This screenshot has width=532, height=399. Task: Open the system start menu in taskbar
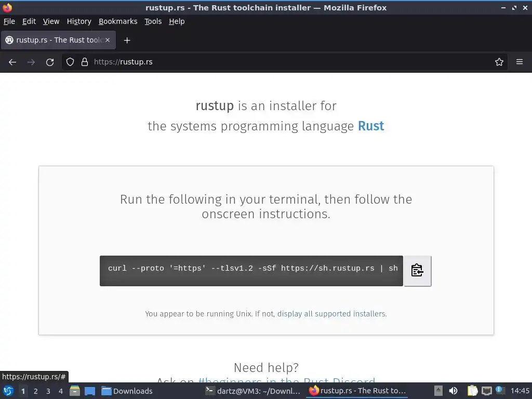[x=8, y=391]
